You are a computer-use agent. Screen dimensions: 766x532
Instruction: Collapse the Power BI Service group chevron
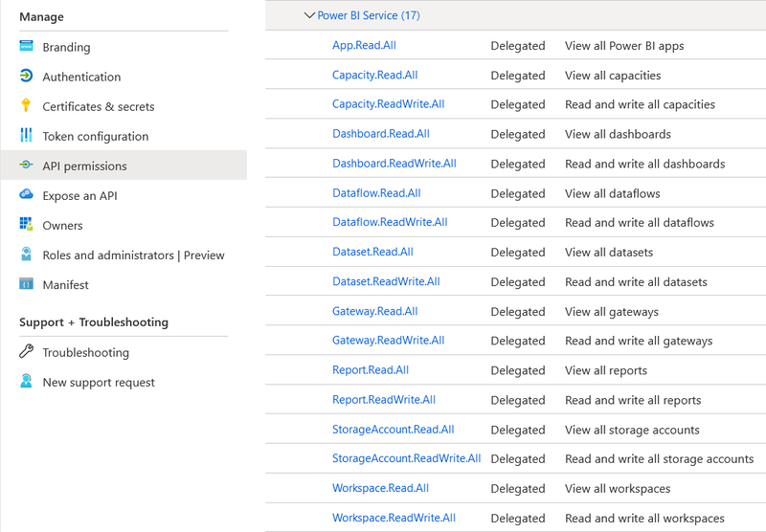coord(308,15)
